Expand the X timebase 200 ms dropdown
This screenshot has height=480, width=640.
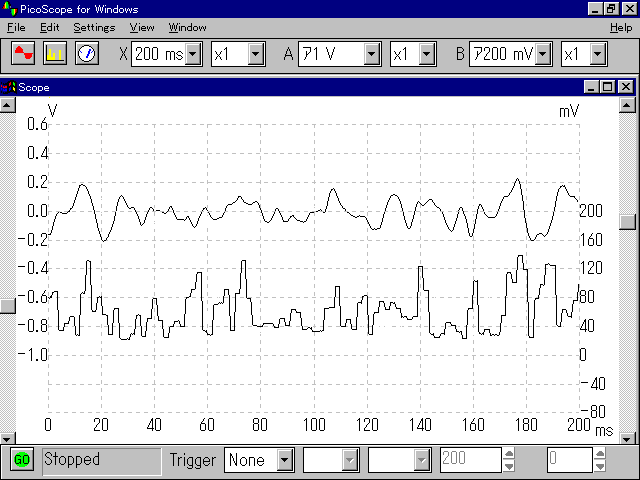193,54
